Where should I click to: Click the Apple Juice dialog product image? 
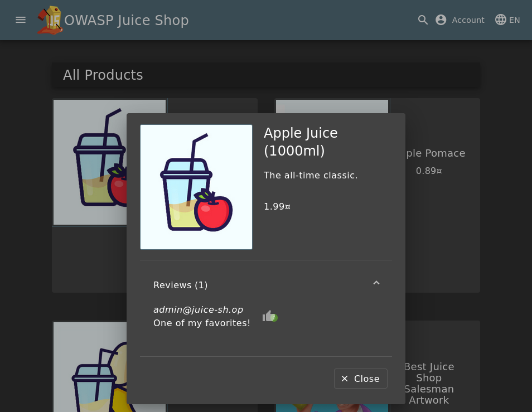[x=196, y=187]
